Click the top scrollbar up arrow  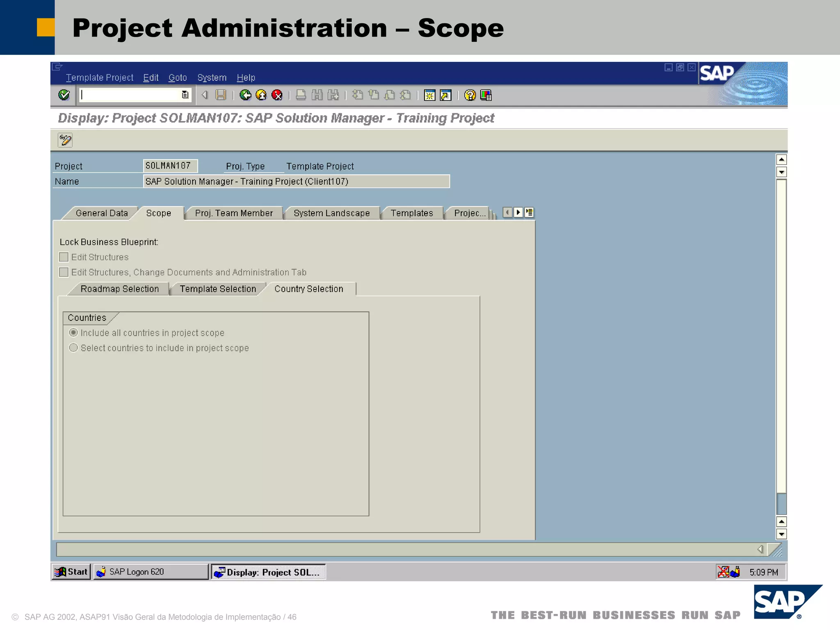[x=781, y=160]
